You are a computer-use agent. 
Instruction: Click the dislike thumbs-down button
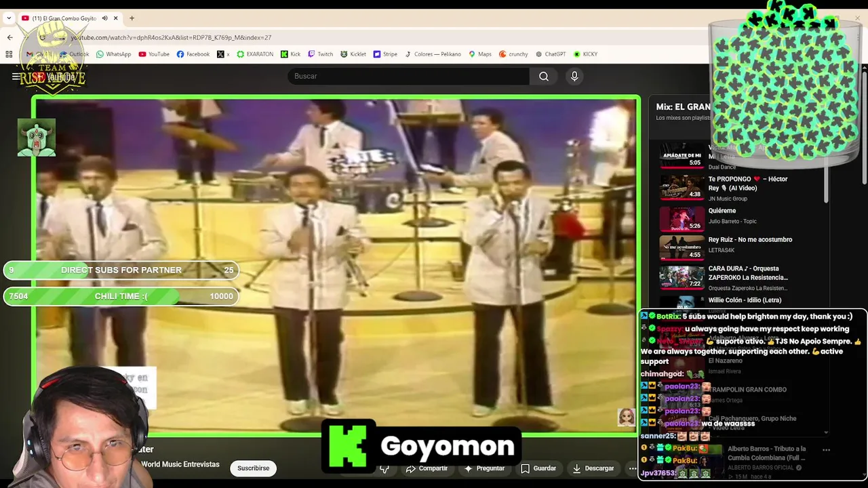pos(384,468)
